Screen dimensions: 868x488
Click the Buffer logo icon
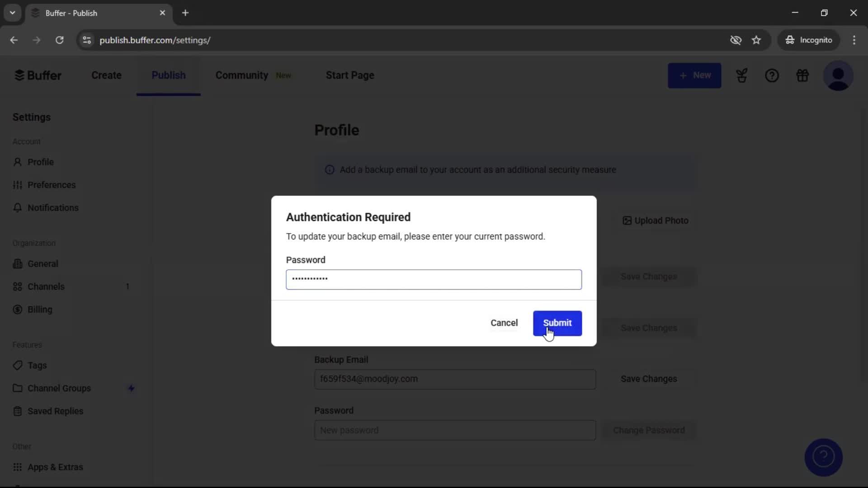pos(19,75)
